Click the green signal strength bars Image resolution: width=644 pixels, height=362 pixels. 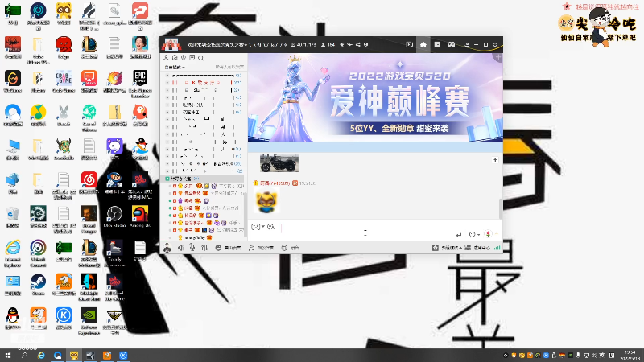point(497,248)
